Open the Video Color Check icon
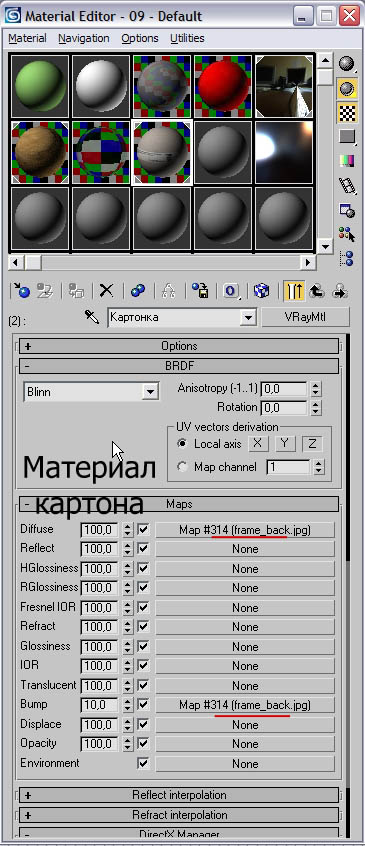Image resolution: width=365 pixels, height=846 pixels. (x=347, y=161)
